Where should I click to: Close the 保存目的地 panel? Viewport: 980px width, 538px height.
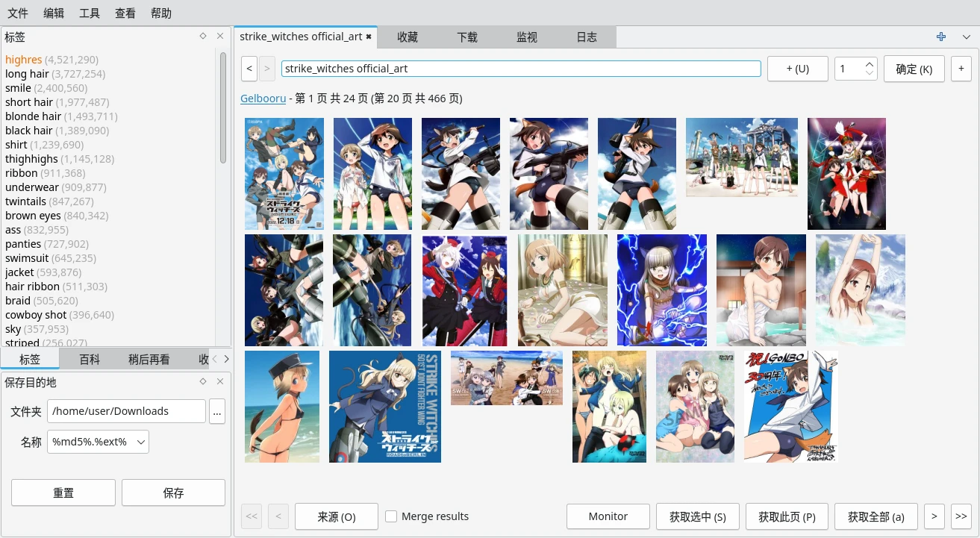click(220, 381)
